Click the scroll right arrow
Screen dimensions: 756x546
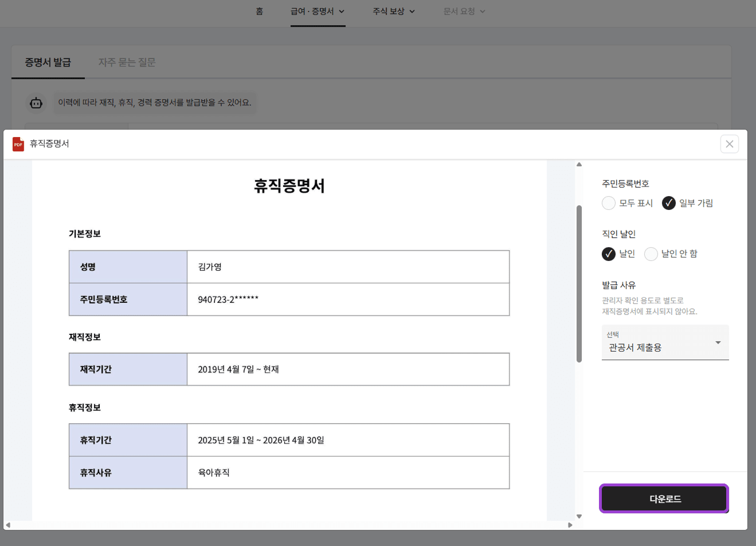pos(570,525)
